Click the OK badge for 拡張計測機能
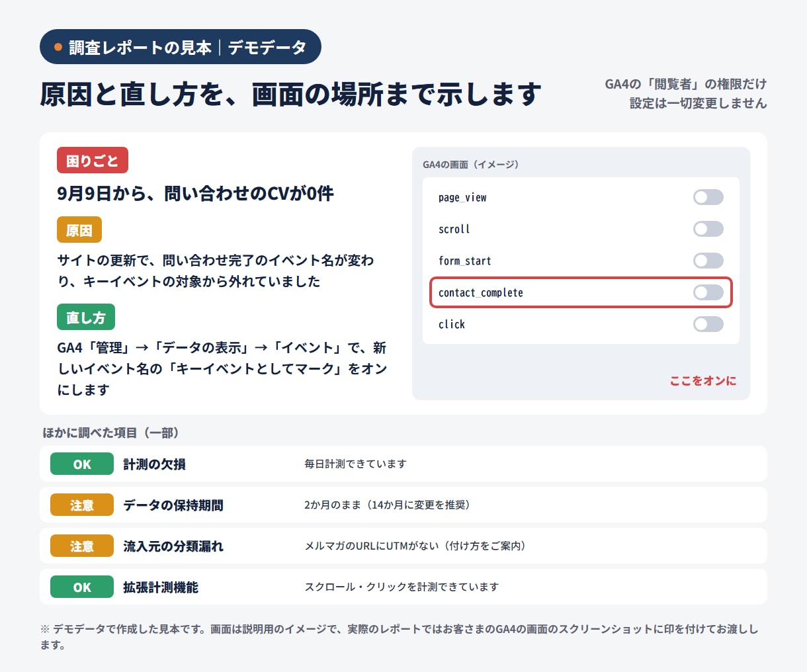The image size is (807, 672). [x=82, y=587]
